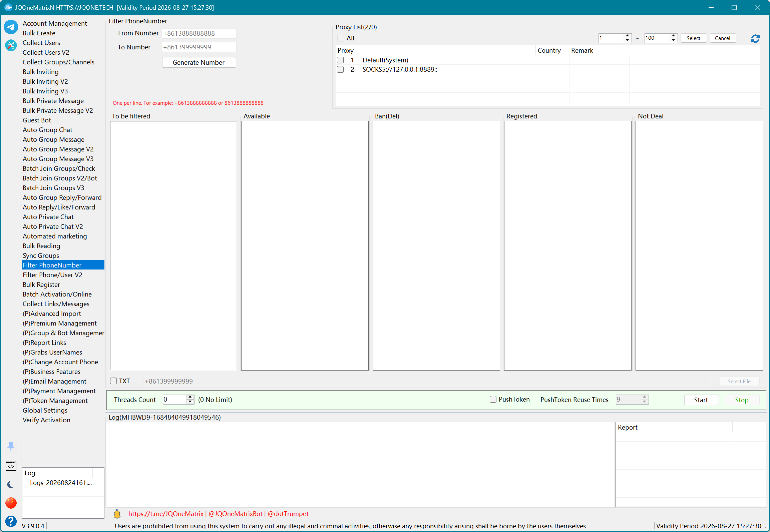The width and height of the screenshot is (770, 532).
Task: Open Automated marketing section
Action: (55, 236)
